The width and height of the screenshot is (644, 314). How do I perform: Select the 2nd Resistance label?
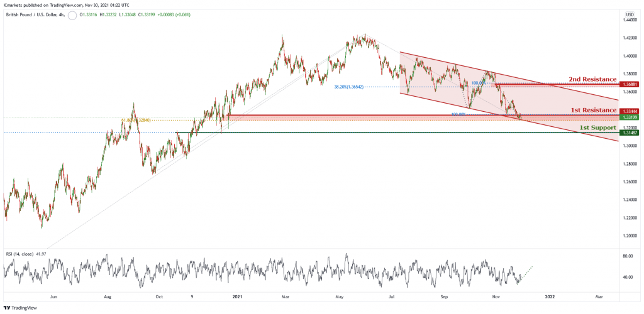pos(592,78)
